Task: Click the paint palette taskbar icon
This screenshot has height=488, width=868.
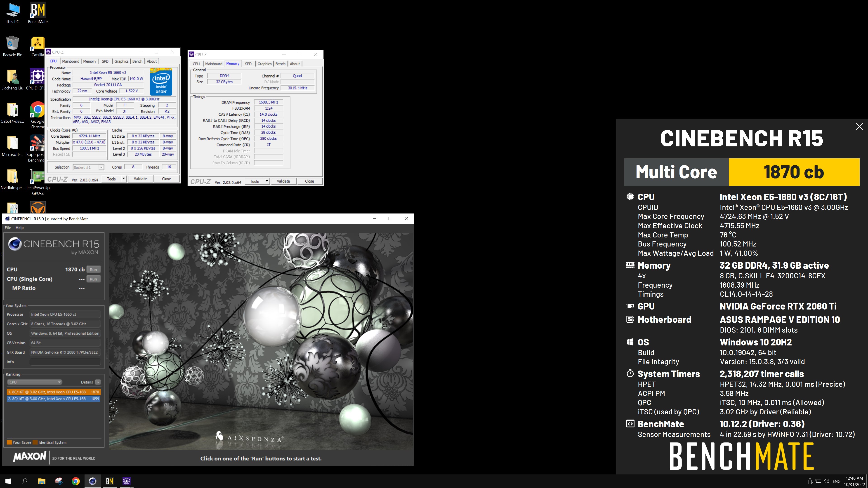Action: pos(59,481)
